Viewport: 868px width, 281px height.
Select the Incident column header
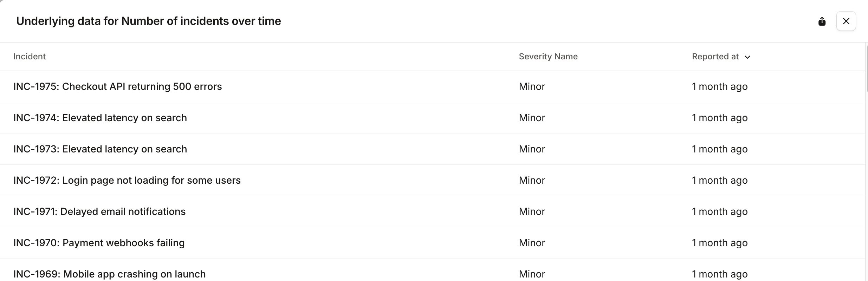[x=30, y=57]
